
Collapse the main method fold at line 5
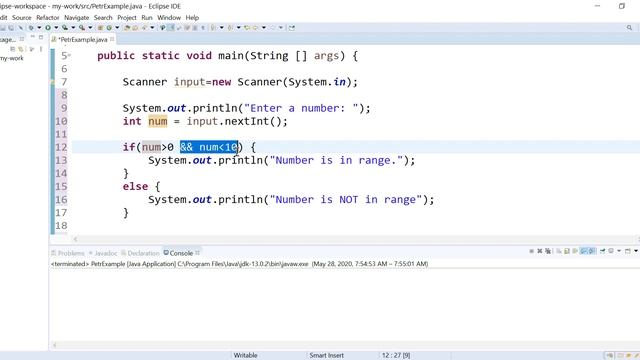tap(69, 56)
